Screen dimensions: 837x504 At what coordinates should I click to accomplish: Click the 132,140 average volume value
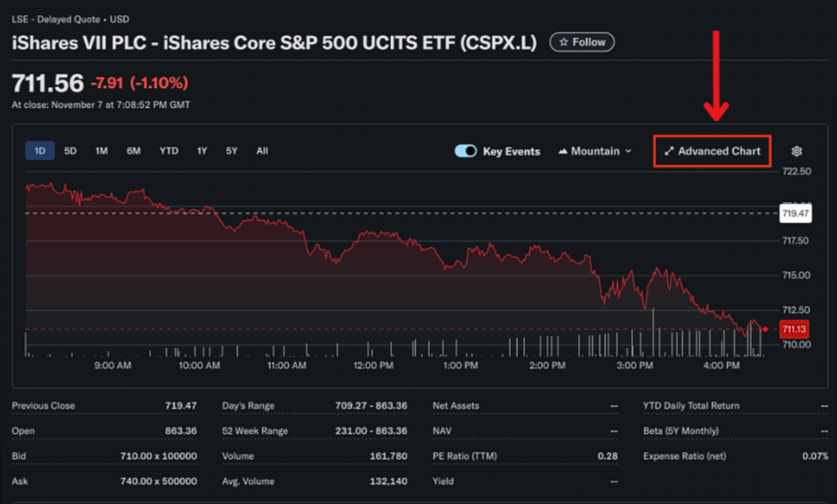pos(388,481)
